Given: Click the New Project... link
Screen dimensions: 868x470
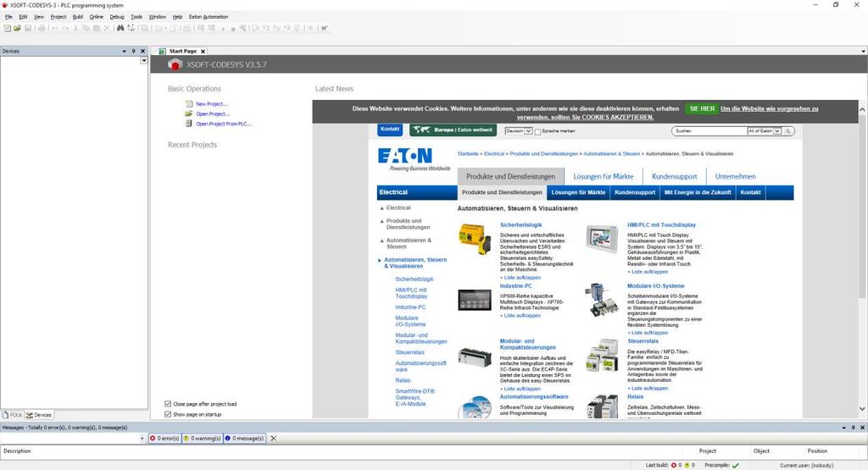Looking at the screenshot, I should 211,104.
